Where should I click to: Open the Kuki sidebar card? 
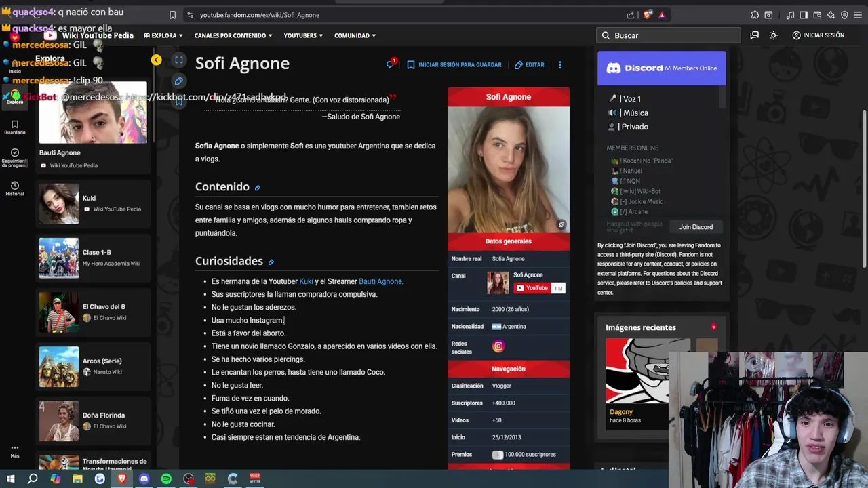pyautogui.click(x=93, y=203)
